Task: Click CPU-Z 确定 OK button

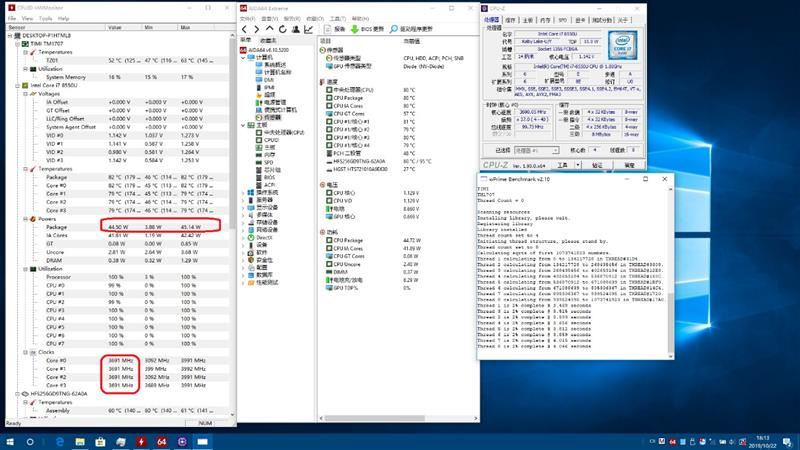Action: (x=629, y=165)
